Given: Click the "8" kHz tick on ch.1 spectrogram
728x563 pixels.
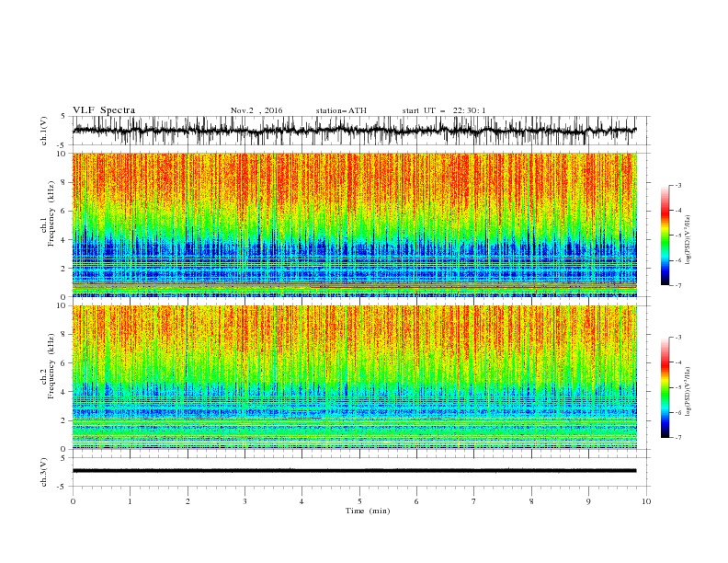Looking at the screenshot, I should click(64, 182).
